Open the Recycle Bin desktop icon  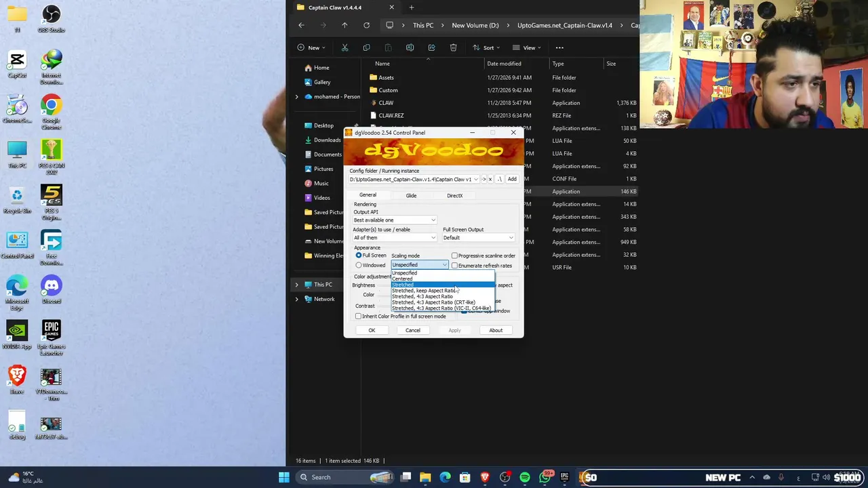[x=17, y=200]
